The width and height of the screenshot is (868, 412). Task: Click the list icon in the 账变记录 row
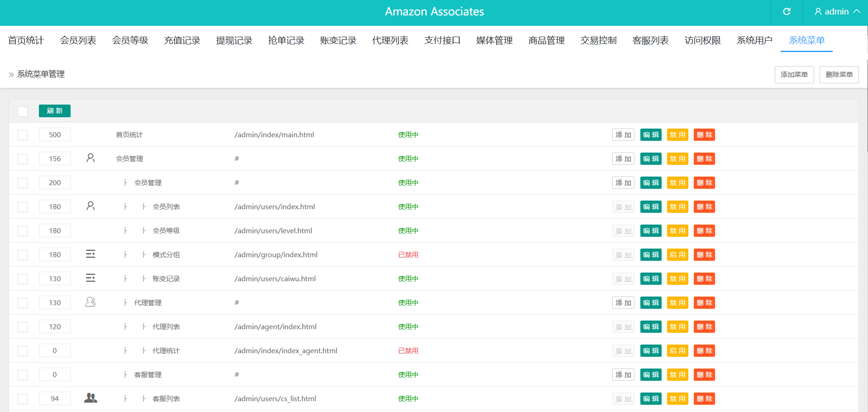point(91,278)
